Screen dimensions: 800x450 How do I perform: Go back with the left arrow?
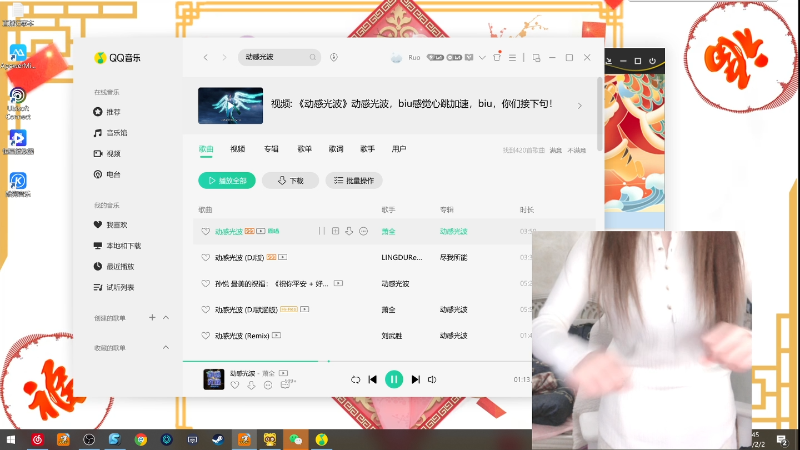pyautogui.click(x=206, y=58)
